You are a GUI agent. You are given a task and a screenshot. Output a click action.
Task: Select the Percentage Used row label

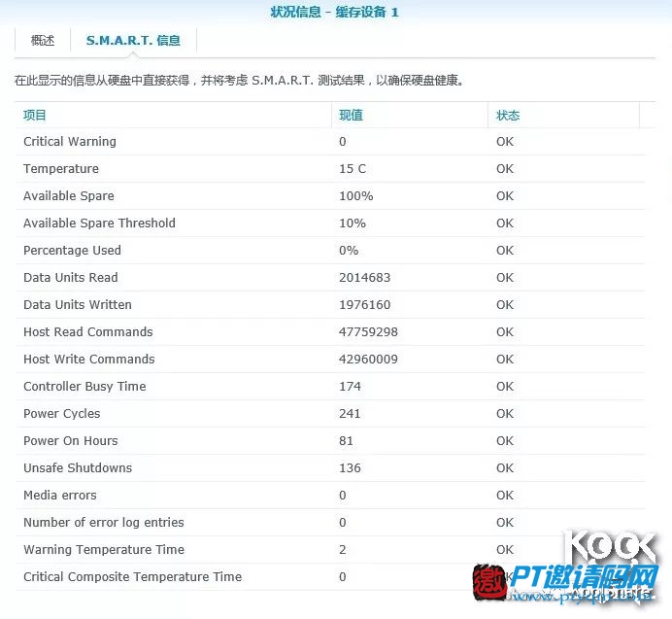click(72, 251)
